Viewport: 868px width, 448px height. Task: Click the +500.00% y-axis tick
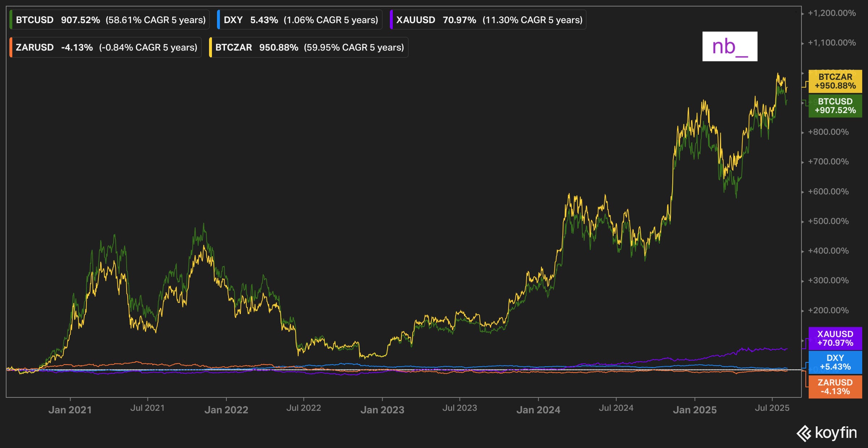[x=828, y=221]
